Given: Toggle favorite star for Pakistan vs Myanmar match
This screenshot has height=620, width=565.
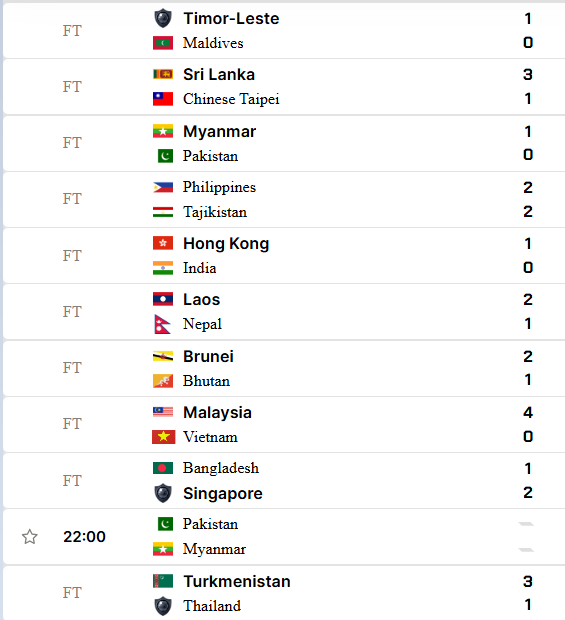Looking at the screenshot, I should pos(30,537).
